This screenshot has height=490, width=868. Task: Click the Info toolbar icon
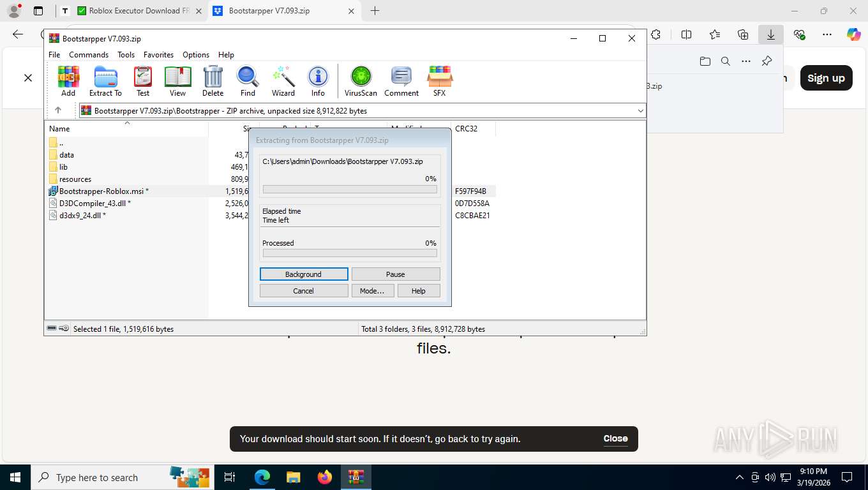[318, 81]
